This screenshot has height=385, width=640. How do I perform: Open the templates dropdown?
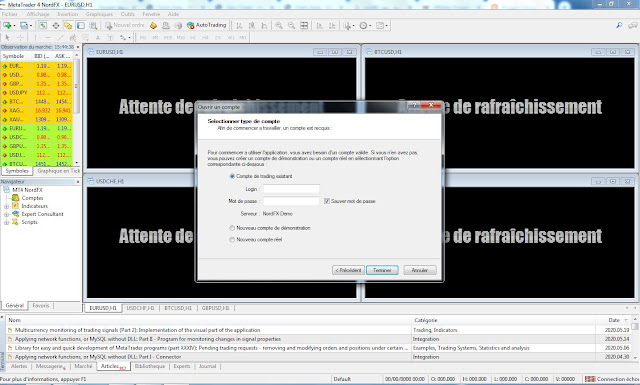pos(382,25)
